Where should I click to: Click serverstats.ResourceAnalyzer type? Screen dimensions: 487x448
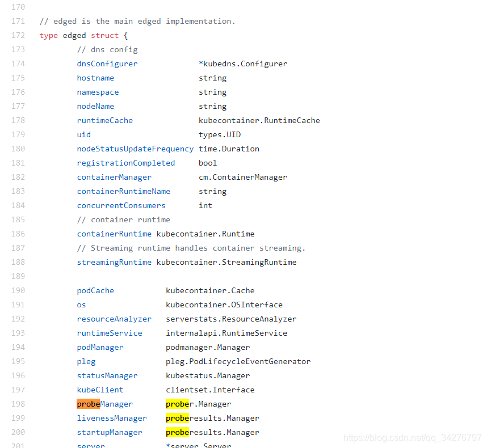(231, 319)
